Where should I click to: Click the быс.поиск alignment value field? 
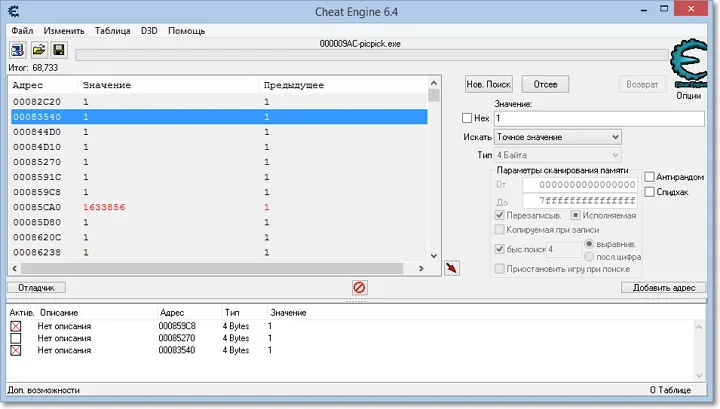563,249
